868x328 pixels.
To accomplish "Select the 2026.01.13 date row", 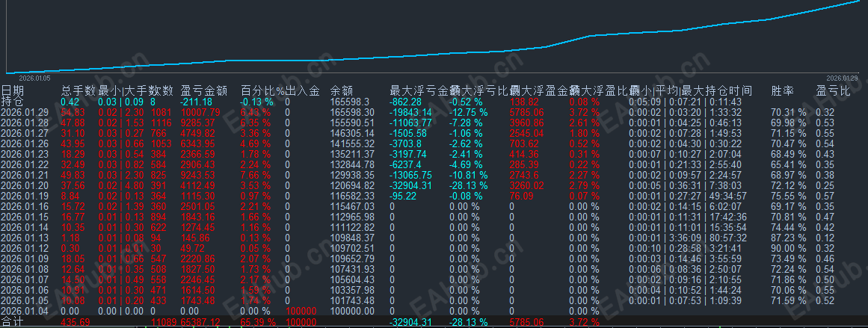I will 25,238.
